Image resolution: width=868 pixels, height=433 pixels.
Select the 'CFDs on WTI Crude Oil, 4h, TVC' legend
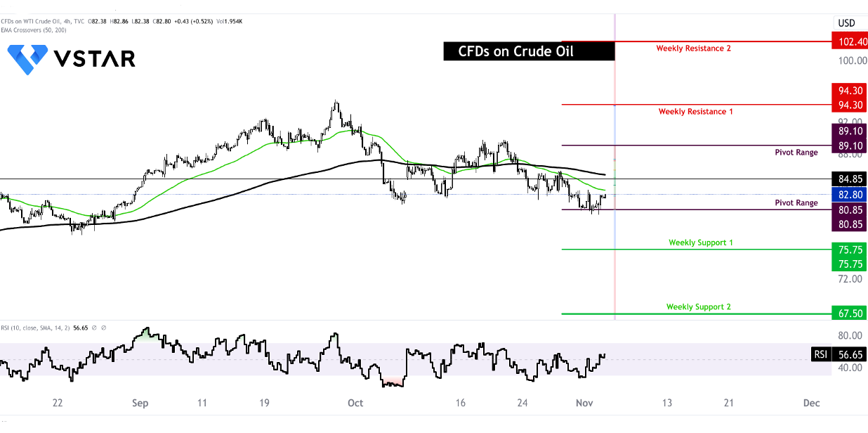tap(43, 22)
